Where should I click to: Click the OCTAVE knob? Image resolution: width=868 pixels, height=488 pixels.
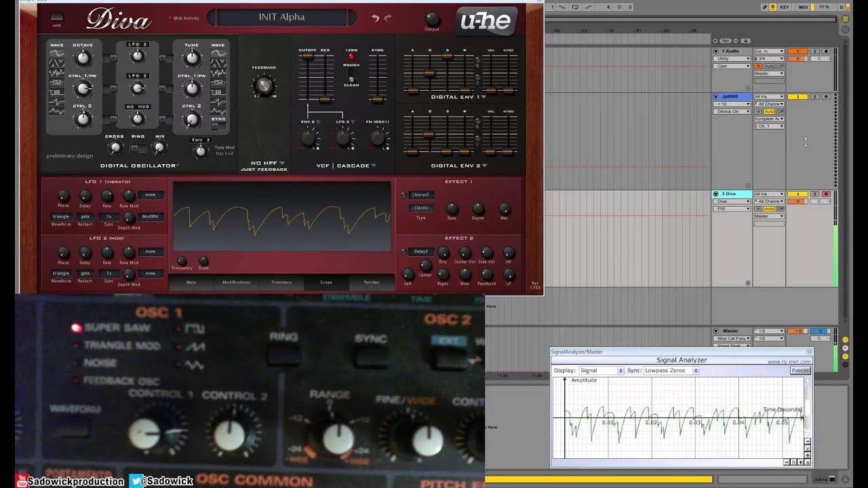coord(82,58)
